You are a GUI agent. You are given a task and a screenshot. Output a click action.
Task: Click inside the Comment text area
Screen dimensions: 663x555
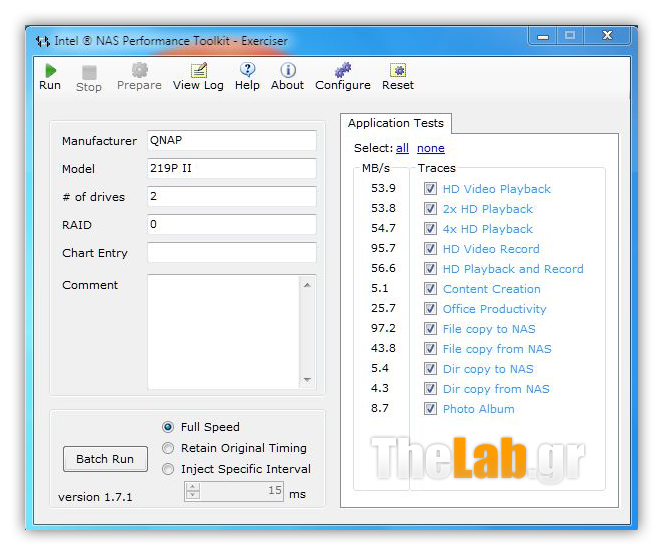223,332
